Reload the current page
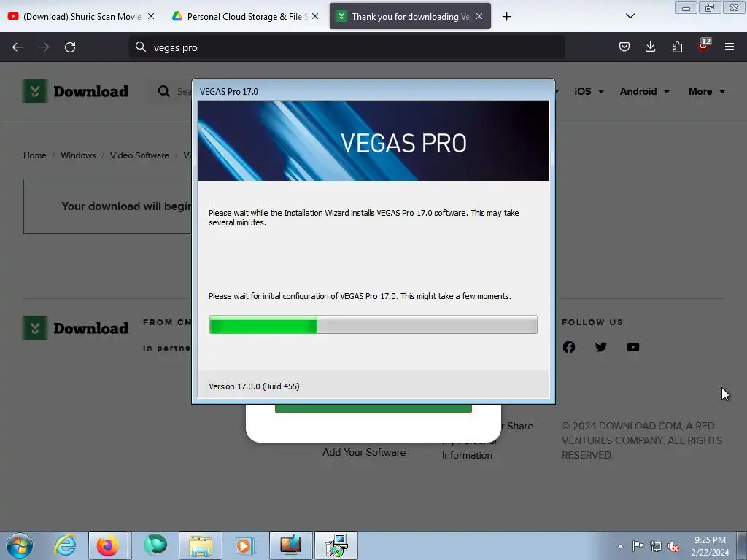The image size is (747, 560). tap(70, 47)
